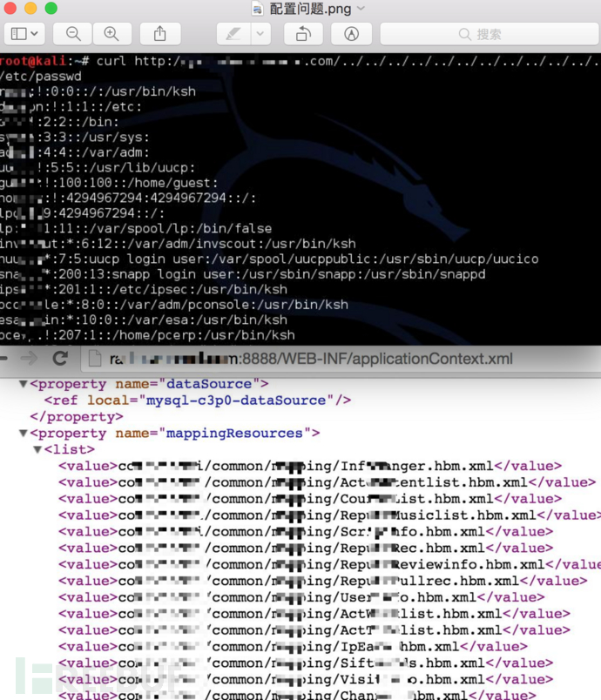This screenshot has width=601, height=700.
Task: Click the green fullscreen window button
Action: (x=51, y=8)
